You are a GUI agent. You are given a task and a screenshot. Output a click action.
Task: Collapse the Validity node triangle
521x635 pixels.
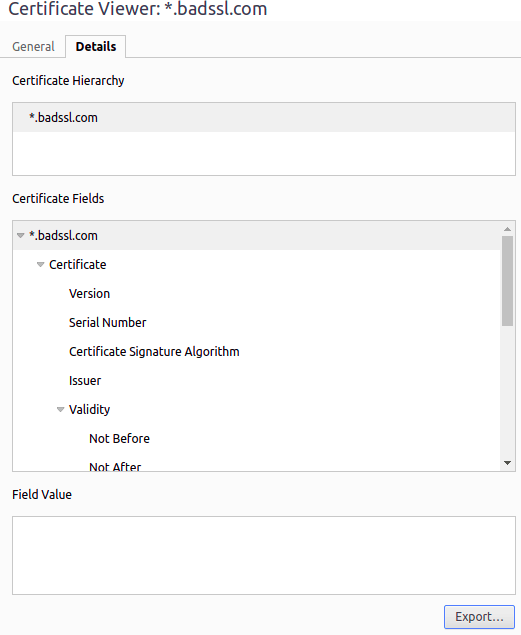(x=60, y=410)
